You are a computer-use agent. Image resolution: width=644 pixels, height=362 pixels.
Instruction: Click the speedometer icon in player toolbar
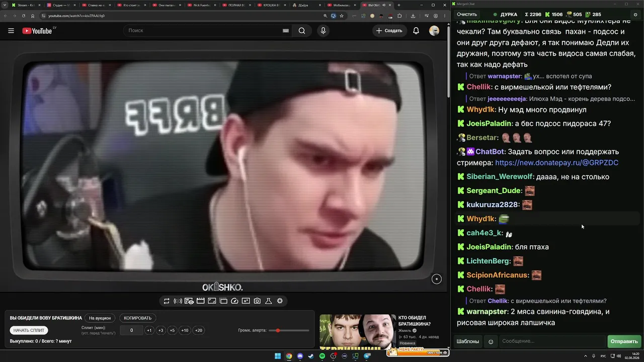(x=234, y=301)
